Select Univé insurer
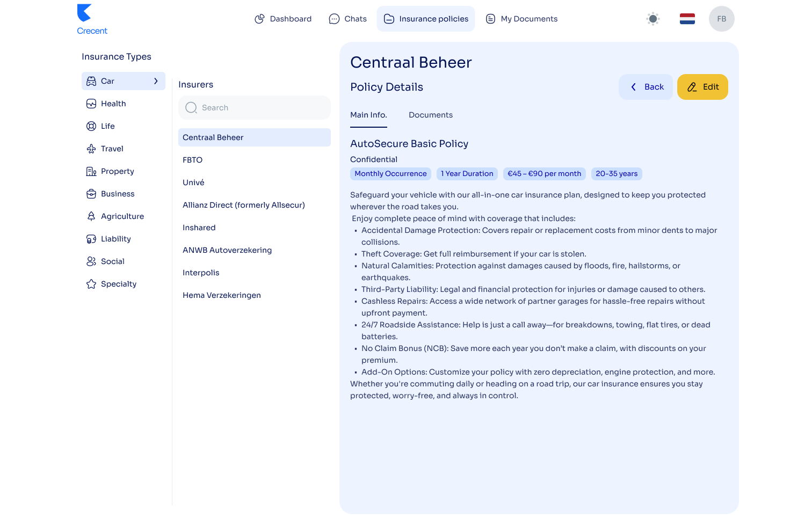The width and height of the screenshot is (812, 527). coord(255,182)
